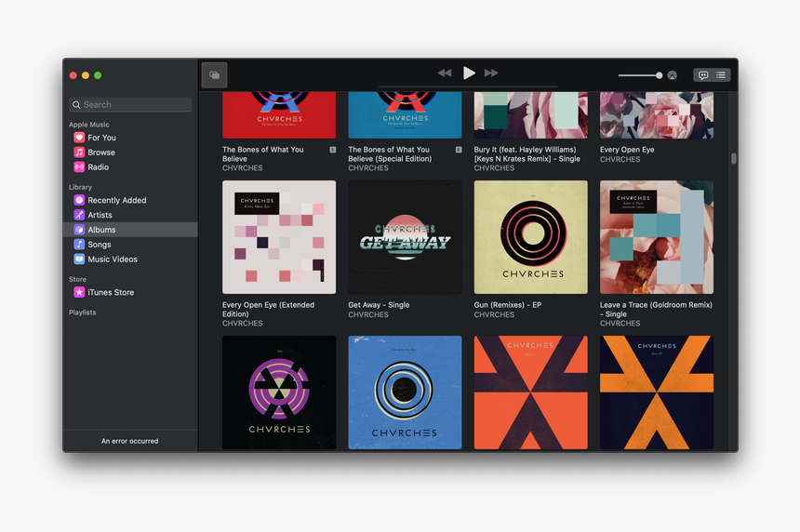This screenshot has height=532, width=800.
Task: Open the iTunes Store
Action: click(x=130, y=293)
